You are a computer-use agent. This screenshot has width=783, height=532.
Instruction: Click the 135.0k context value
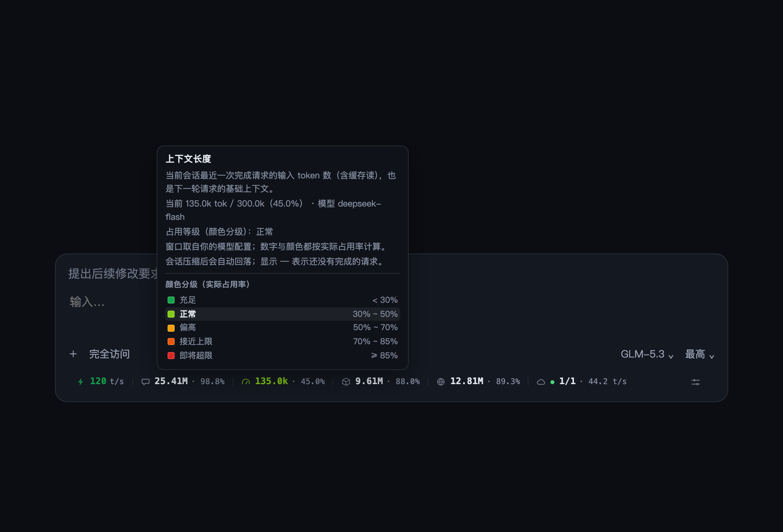click(x=271, y=381)
